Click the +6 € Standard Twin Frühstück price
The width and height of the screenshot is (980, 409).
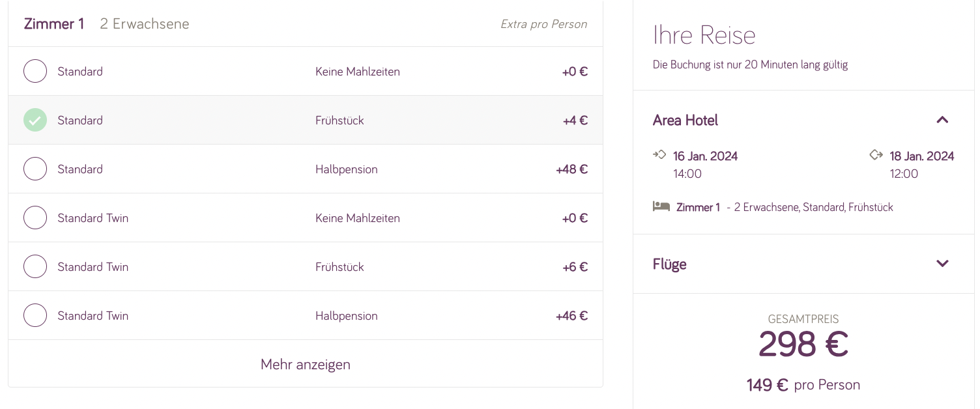575,267
